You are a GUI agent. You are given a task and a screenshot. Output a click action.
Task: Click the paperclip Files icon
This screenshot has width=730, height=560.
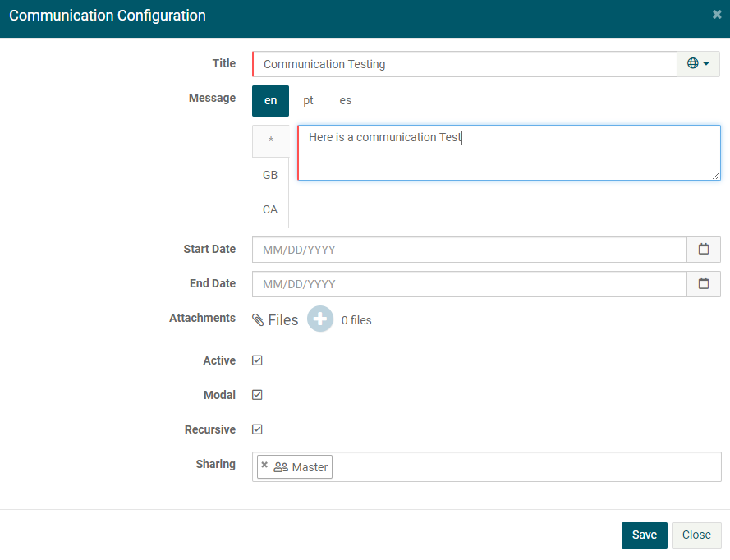point(258,320)
